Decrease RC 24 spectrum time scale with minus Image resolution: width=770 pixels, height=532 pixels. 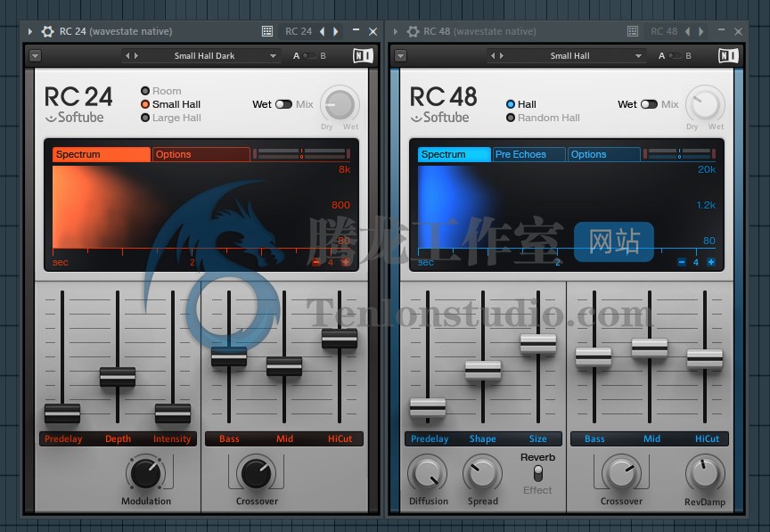click(x=315, y=262)
